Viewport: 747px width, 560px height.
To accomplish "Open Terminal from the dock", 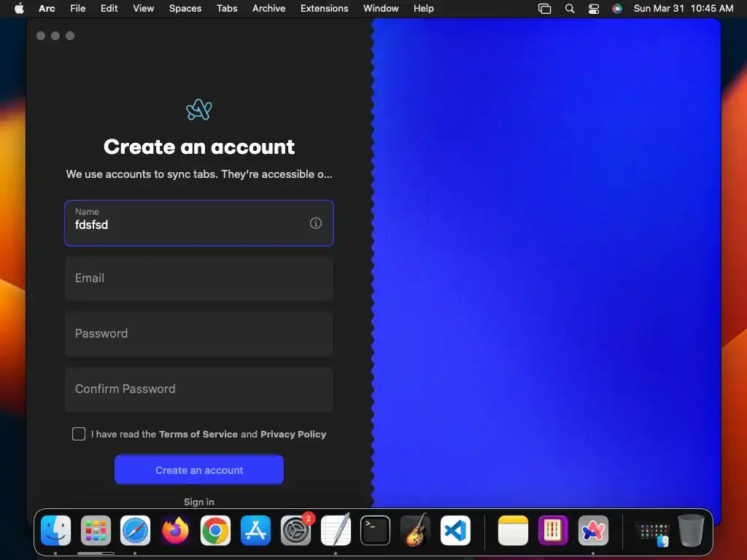I will tap(376, 531).
